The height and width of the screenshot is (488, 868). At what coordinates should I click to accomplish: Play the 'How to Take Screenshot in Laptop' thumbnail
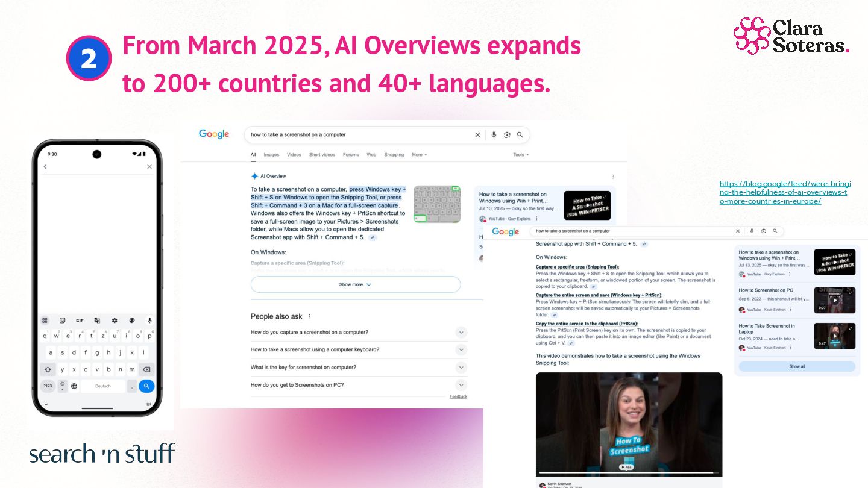[834, 336]
